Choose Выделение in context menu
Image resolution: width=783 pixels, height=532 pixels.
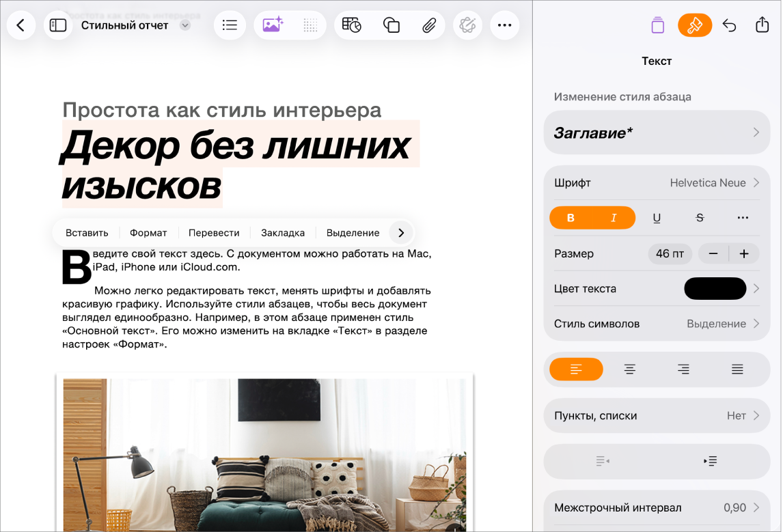(x=353, y=233)
